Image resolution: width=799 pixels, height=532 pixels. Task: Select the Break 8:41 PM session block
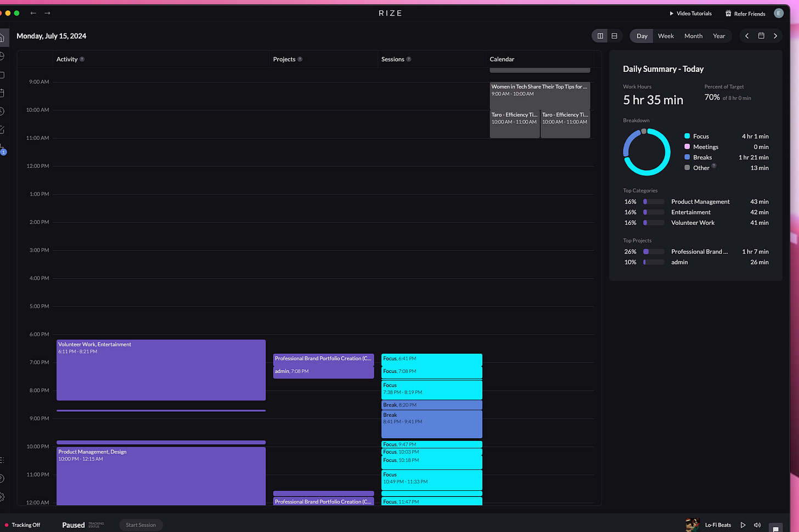432,425
